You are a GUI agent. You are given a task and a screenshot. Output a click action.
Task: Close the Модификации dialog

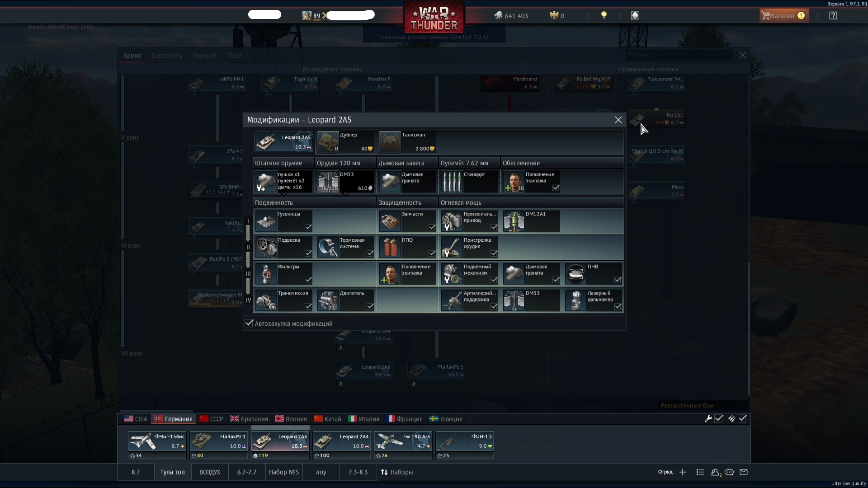[x=618, y=120]
